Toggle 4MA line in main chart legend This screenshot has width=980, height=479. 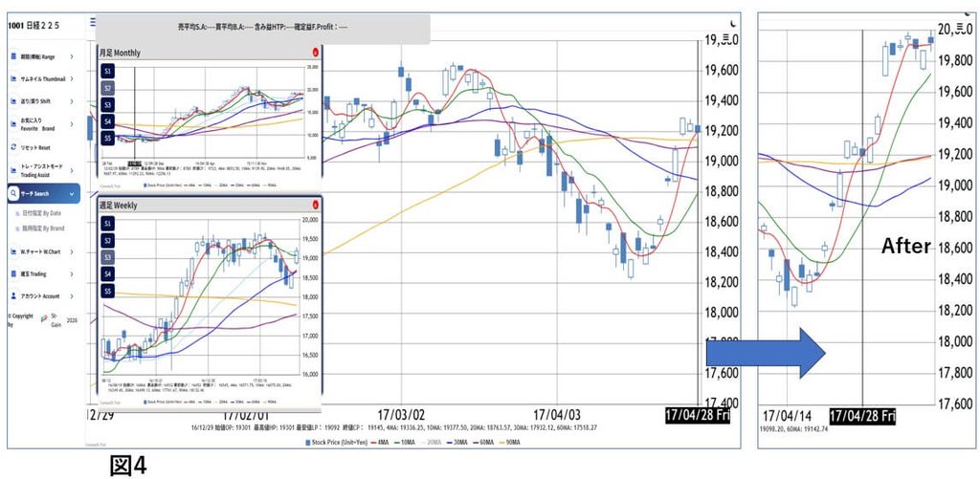pos(378,442)
